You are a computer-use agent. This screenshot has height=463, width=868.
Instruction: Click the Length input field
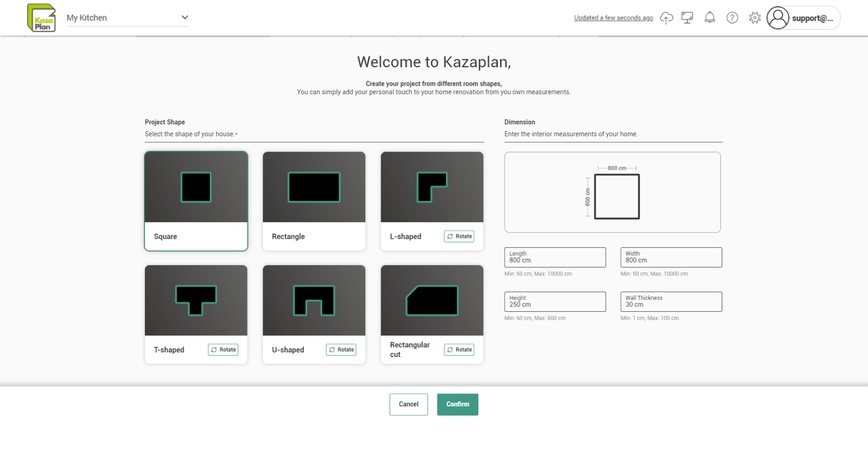point(555,257)
